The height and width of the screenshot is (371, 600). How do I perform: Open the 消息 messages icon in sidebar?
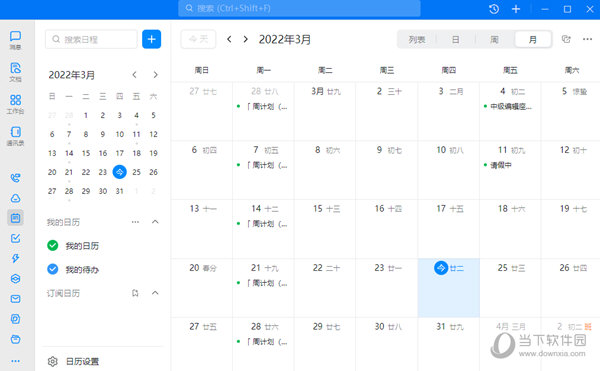(15, 40)
